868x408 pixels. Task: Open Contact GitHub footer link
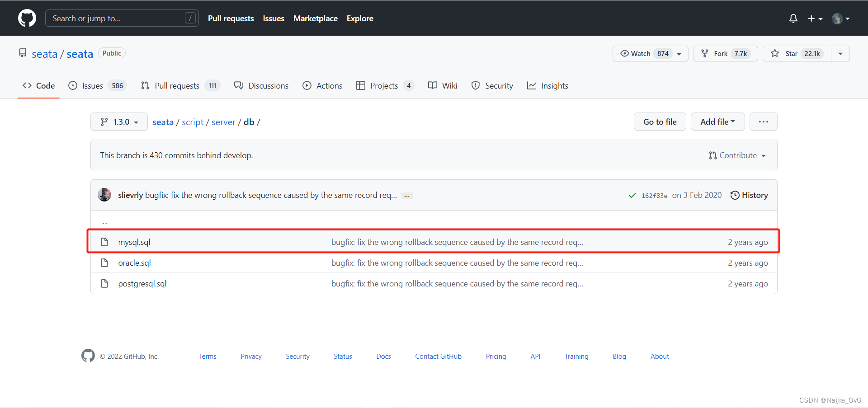[438, 356]
